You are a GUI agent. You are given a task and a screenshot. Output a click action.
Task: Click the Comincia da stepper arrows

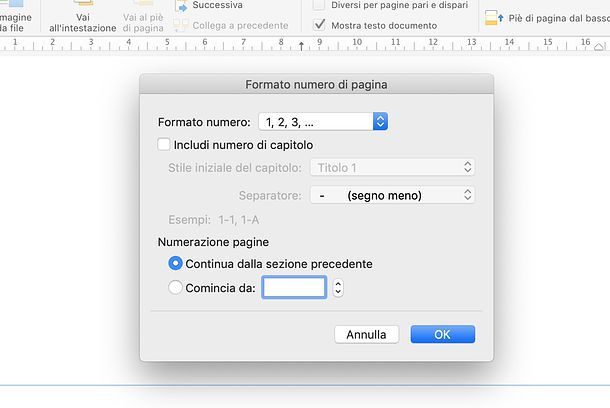(x=338, y=288)
